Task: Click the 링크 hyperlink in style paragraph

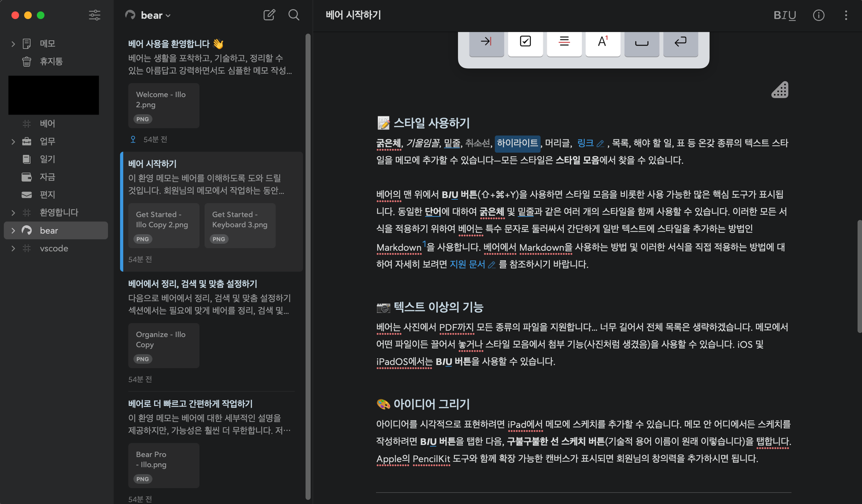Action: (x=585, y=143)
